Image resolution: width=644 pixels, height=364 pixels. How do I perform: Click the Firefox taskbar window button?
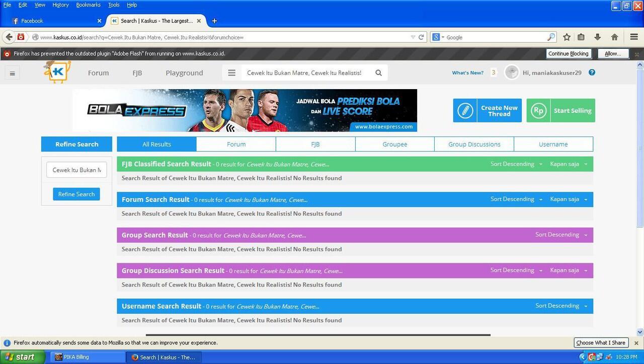(164, 357)
